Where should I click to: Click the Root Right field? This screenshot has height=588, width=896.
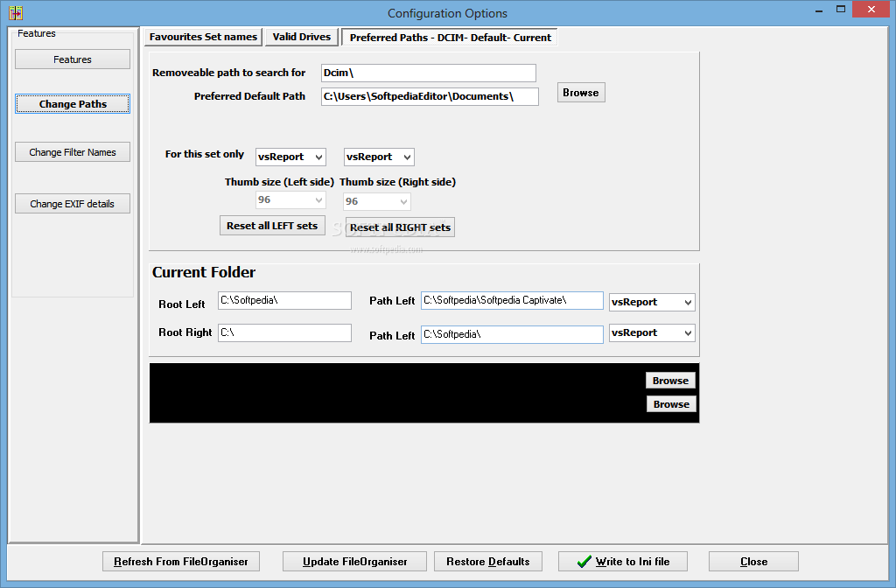point(284,332)
